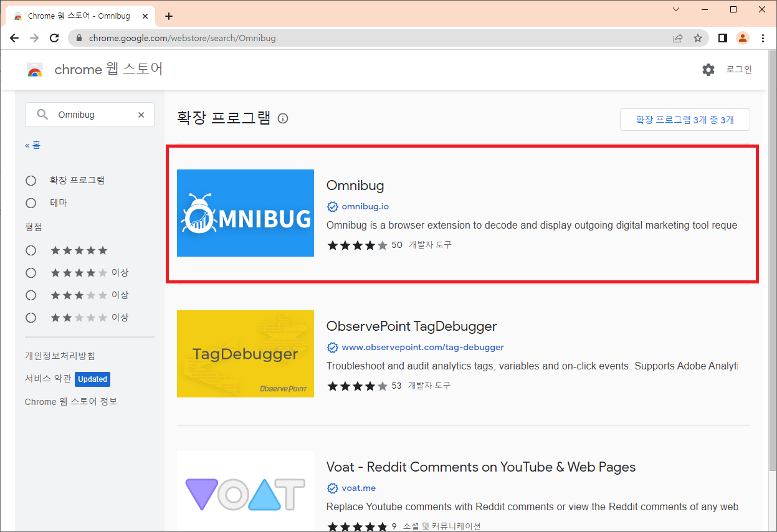Open the tab search chevron

point(677,9)
